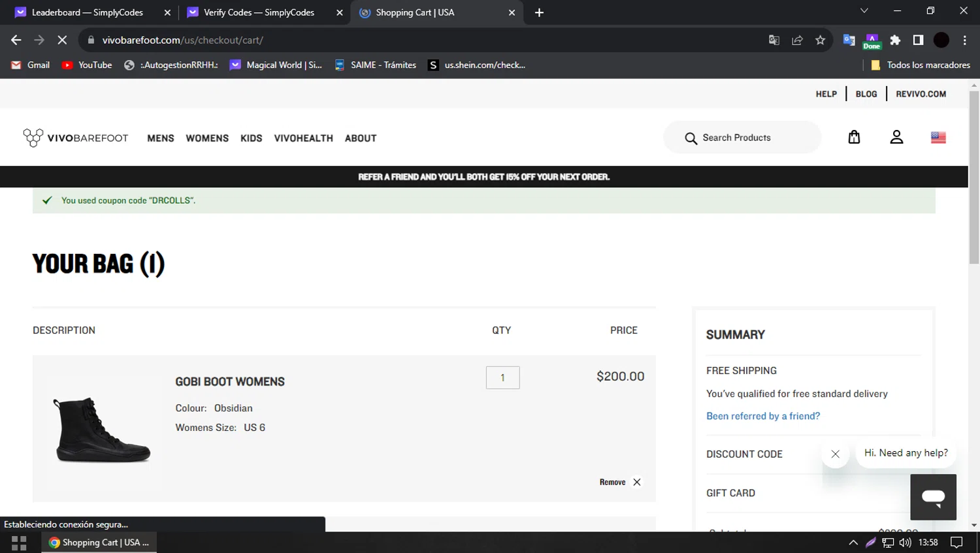
Task: Open the shopping bag icon
Action: click(854, 137)
